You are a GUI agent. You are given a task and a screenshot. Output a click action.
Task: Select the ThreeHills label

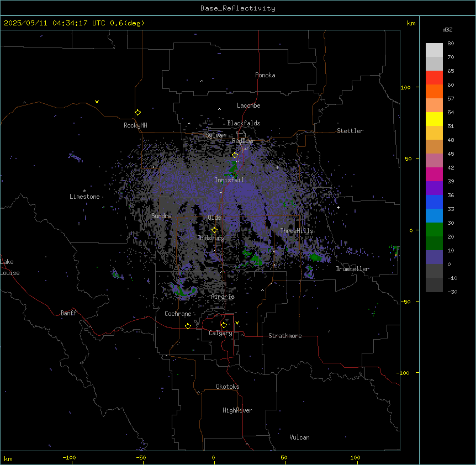click(x=297, y=231)
